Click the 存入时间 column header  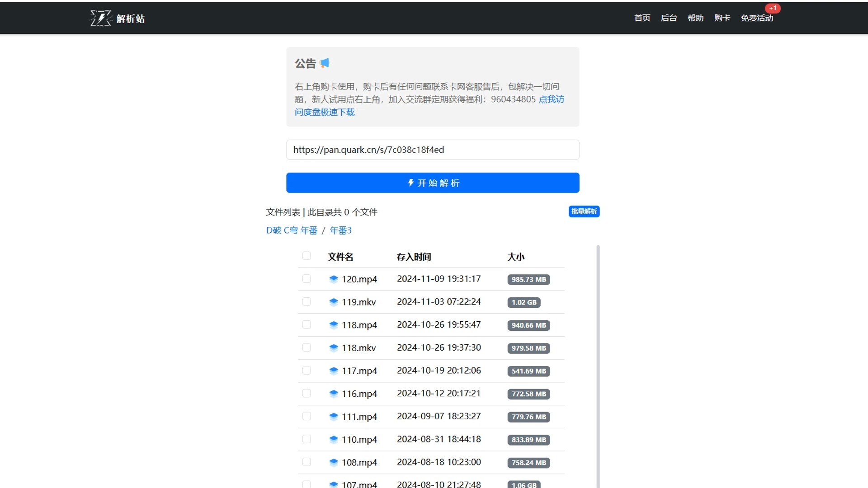click(x=414, y=257)
